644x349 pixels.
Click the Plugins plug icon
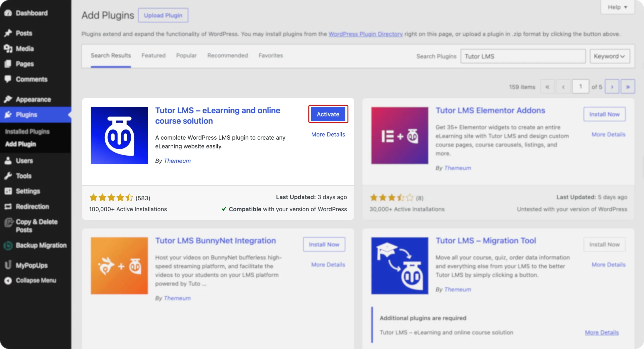(8, 115)
